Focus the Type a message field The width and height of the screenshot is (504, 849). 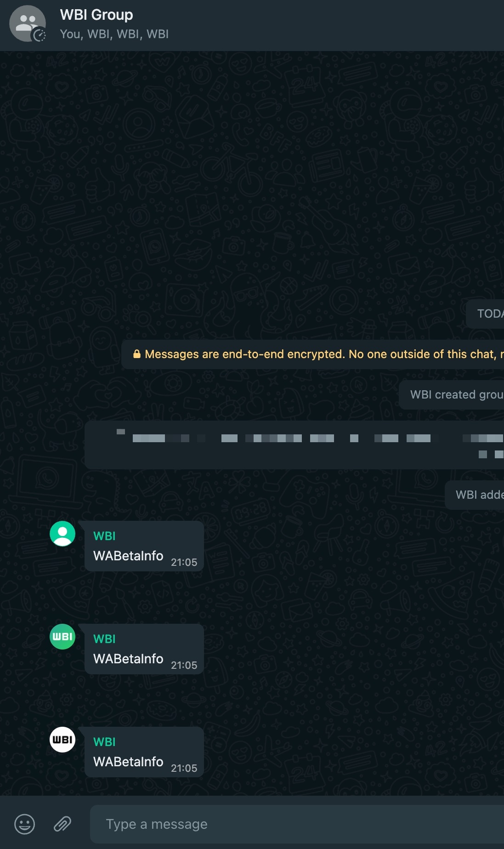[297, 824]
